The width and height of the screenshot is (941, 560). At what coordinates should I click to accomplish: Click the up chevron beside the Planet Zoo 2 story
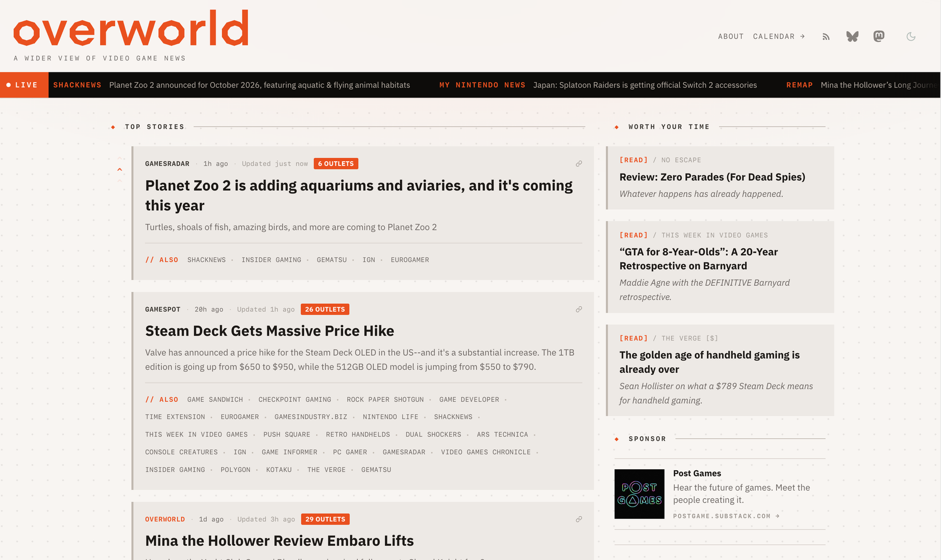[x=120, y=170]
